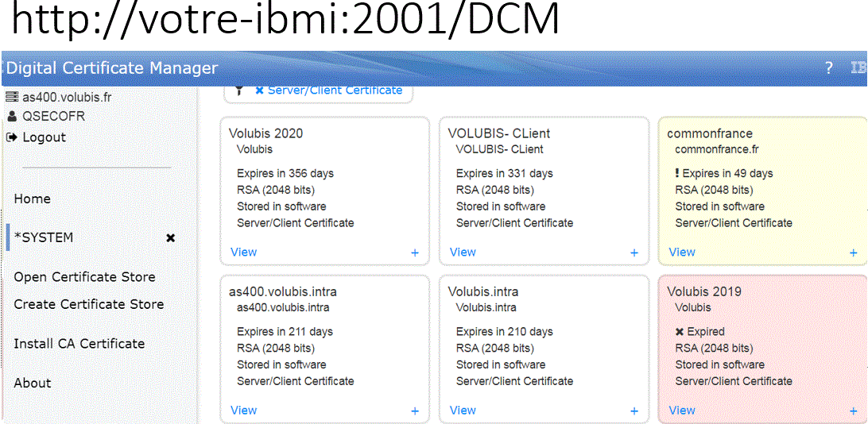Click the Expired status on Volubis 2019
The image size is (868, 424).
[699, 332]
